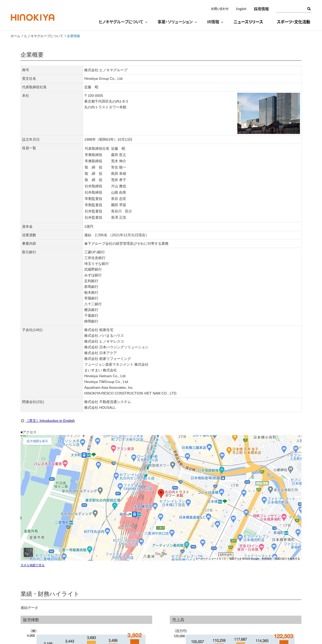Click the 丸の内ビルディング map pin

pyautogui.click(x=95, y=514)
